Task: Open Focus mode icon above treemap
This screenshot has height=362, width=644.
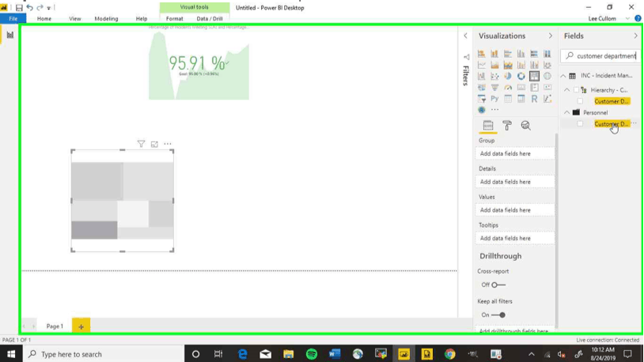Action: point(154,144)
